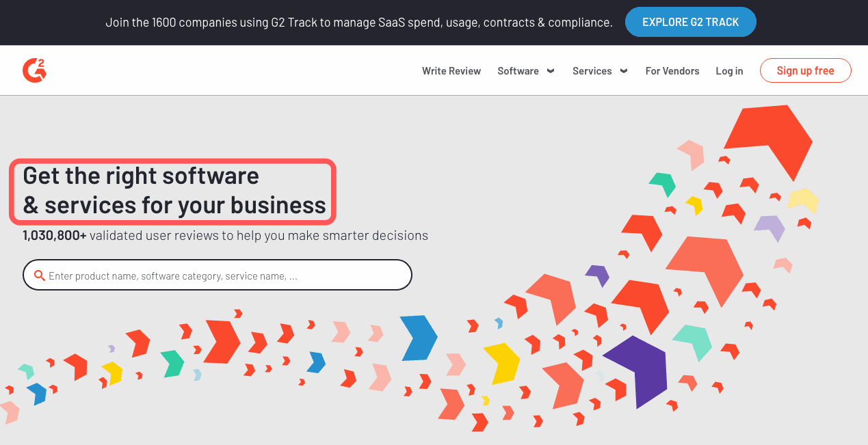This screenshot has width=868, height=445.
Task: Click the blue arrow shape in the illustration
Action: tap(419, 338)
